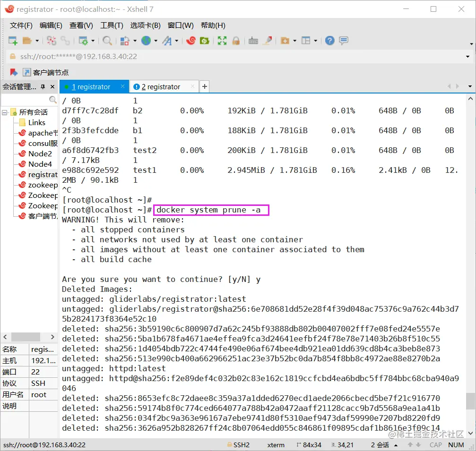This screenshot has height=451, width=476.
Task: Click the terminal vertical scrollbar thumb
Action: (470, 401)
